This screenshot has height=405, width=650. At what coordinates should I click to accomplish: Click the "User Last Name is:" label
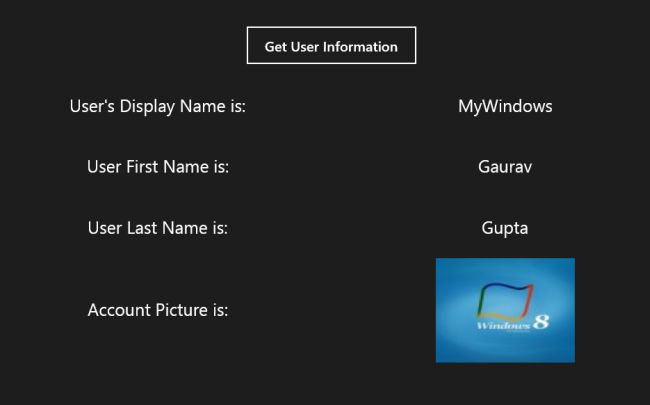[x=158, y=228]
